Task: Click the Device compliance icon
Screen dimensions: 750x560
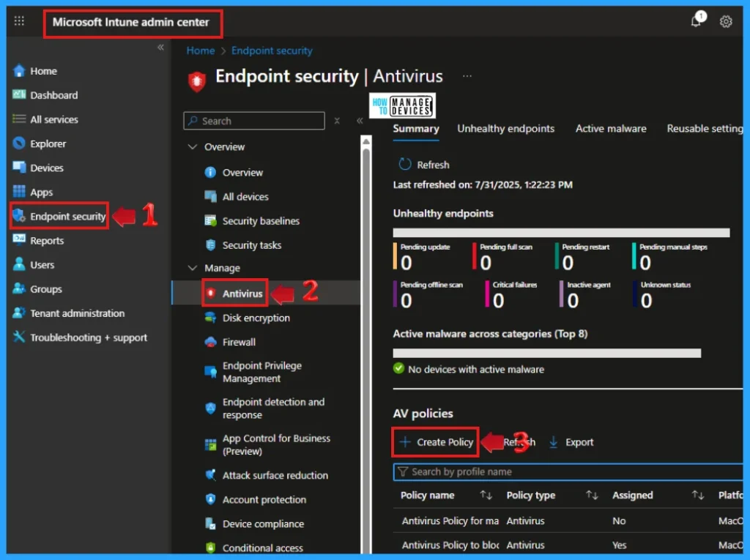Action: [x=210, y=523]
